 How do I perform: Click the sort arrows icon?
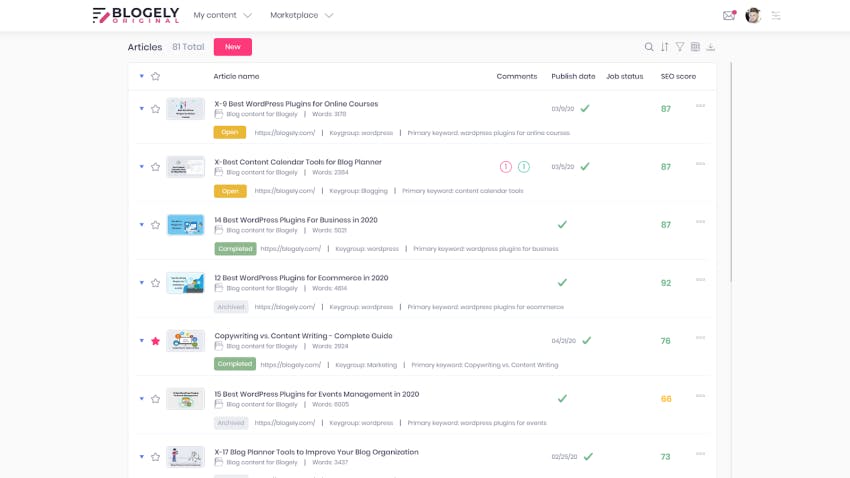point(665,47)
